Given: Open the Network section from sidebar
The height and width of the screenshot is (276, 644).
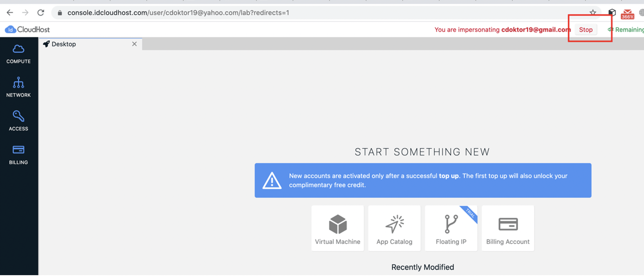Looking at the screenshot, I should tap(19, 83).
